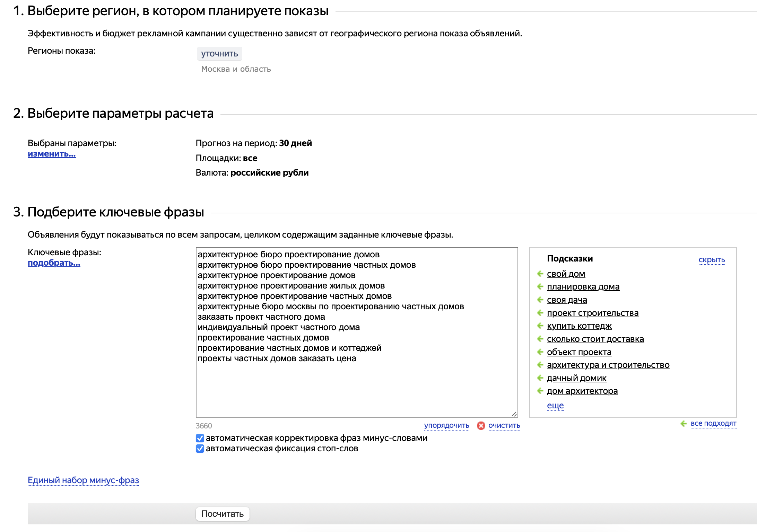Open 'подобрать...' key phrases link
The width and height of the screenshot is (757, 532).
54,263
